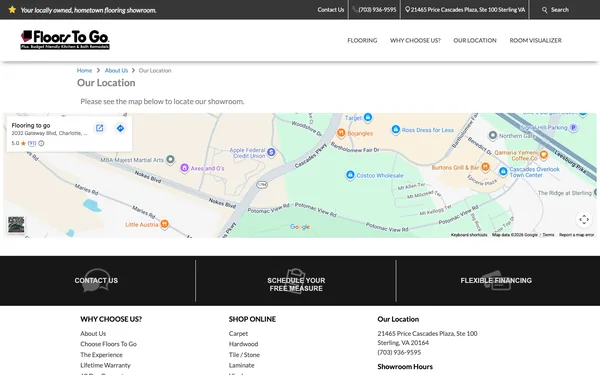The image size is (600, 375).
Task: Open the OUR LOCATION menu item
Action: point(475,40)
